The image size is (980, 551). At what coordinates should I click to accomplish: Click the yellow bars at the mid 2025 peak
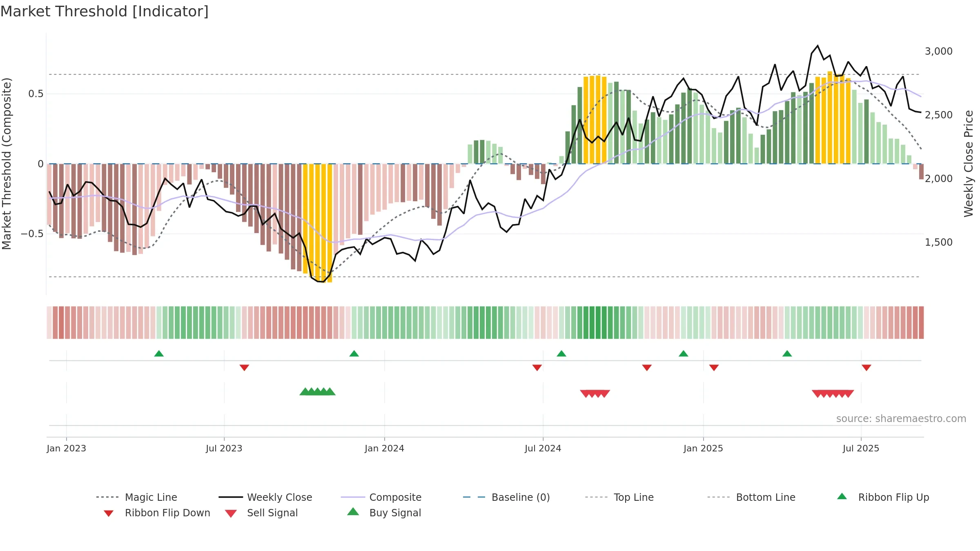pos(833,118)
